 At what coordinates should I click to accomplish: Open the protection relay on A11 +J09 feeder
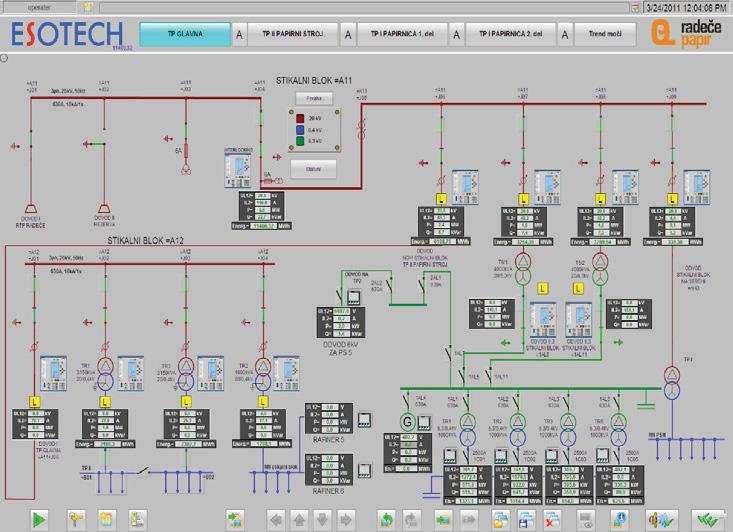tap(697, 187)
